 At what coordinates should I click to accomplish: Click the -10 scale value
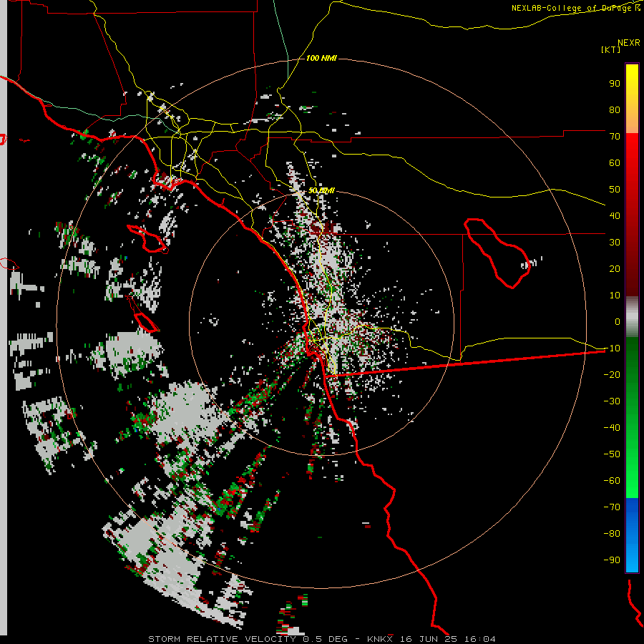(x=612, y=348)
